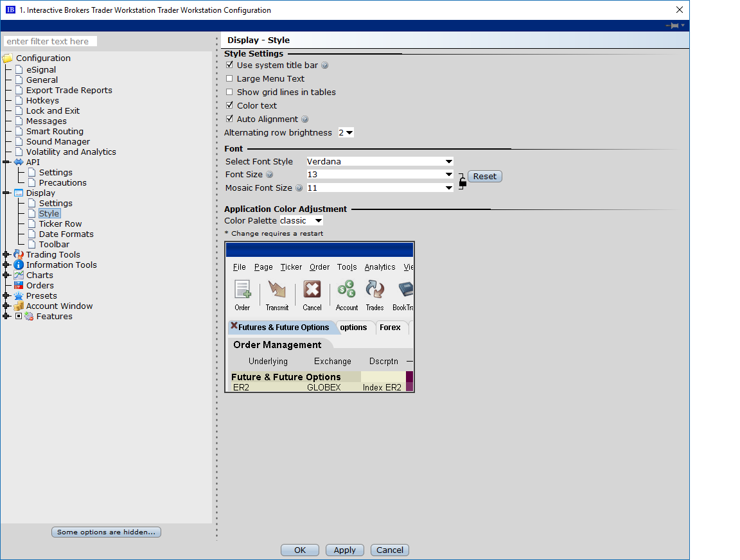Image resolution: width=740 pixels, height=560 pixels.
Task: Click the Trades icon in preview toolbar
Action: 374,289
